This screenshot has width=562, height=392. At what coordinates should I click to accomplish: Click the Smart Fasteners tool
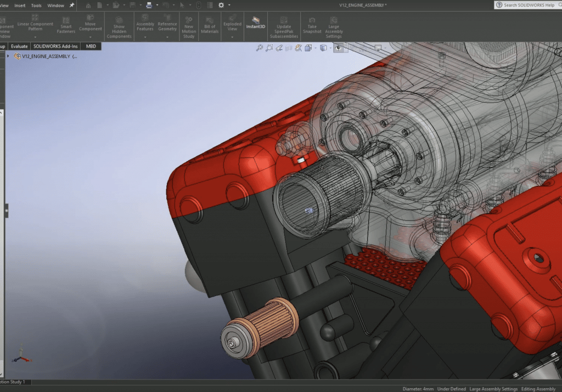coord(66,26)
